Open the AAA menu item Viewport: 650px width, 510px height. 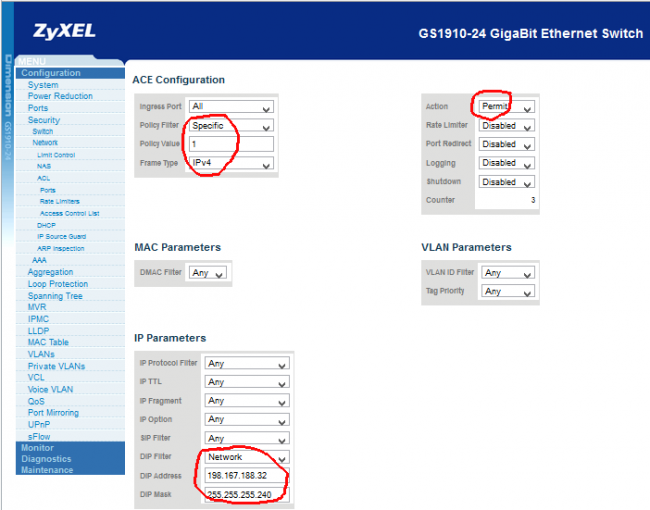[x=39, y=260]
